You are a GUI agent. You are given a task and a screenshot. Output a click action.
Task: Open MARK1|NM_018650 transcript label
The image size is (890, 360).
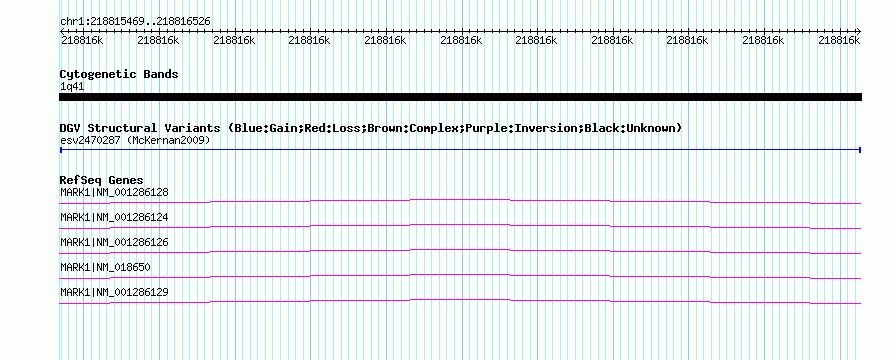tap(106, 267)
